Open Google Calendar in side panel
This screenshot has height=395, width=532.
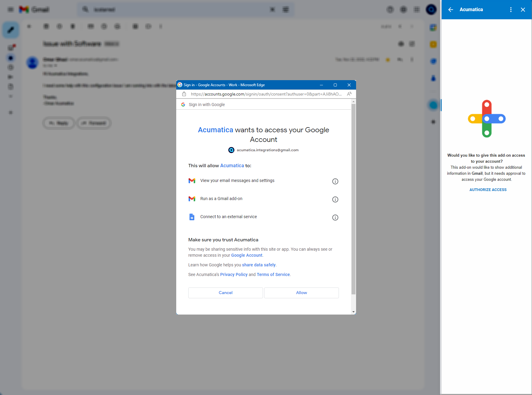pyautogui.click(x=433, y=28)
